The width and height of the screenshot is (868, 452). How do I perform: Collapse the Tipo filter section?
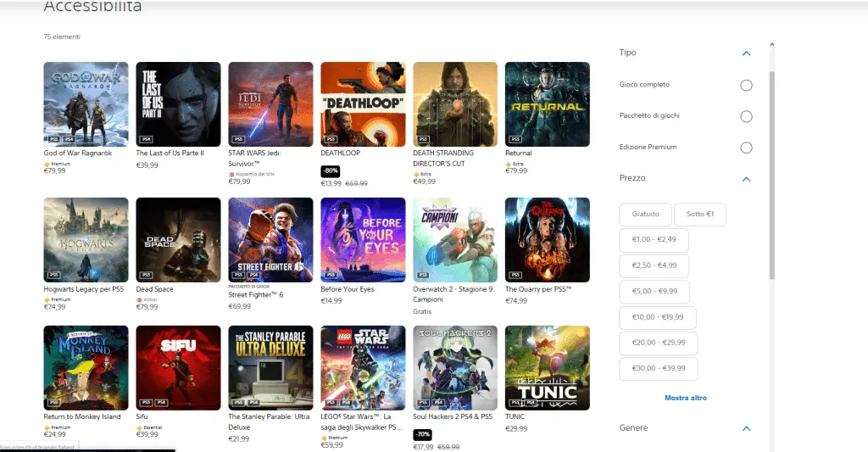click(746, 53)
